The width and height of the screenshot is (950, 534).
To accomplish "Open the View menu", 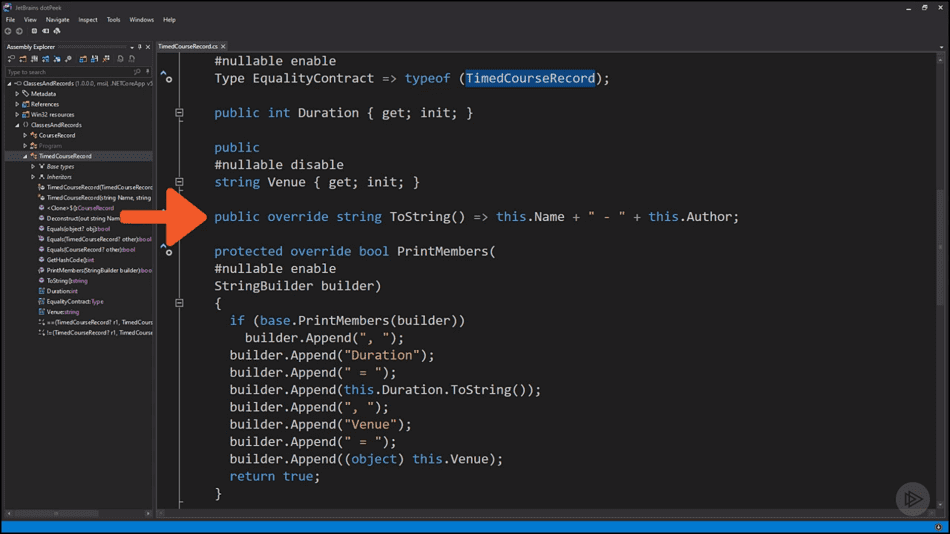I will (30, 19).
